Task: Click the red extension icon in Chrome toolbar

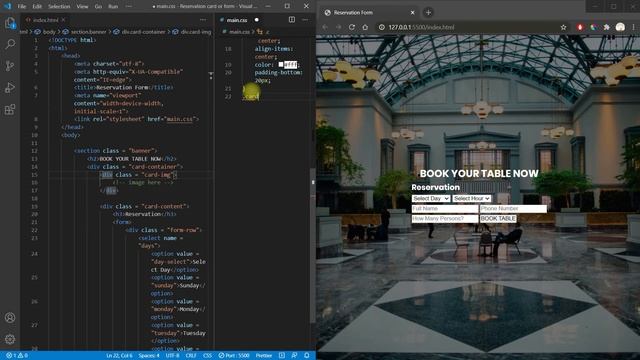Action: (580, 27)
